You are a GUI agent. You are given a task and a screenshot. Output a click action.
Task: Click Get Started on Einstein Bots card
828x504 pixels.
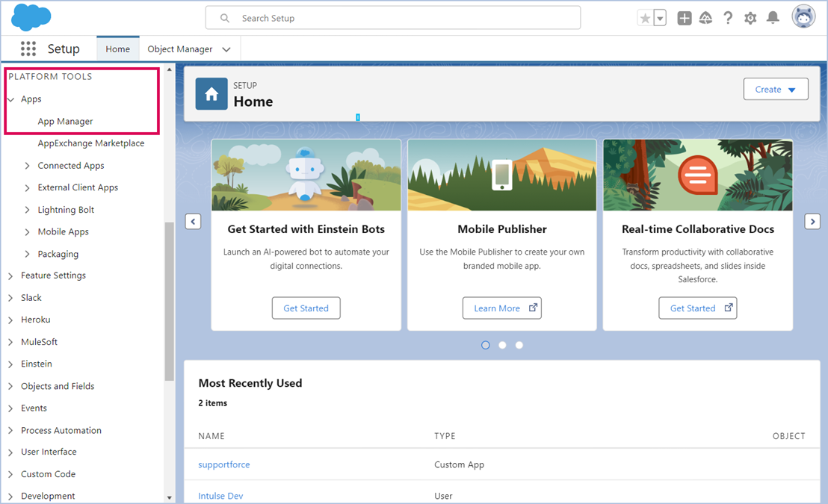point(306,308)
